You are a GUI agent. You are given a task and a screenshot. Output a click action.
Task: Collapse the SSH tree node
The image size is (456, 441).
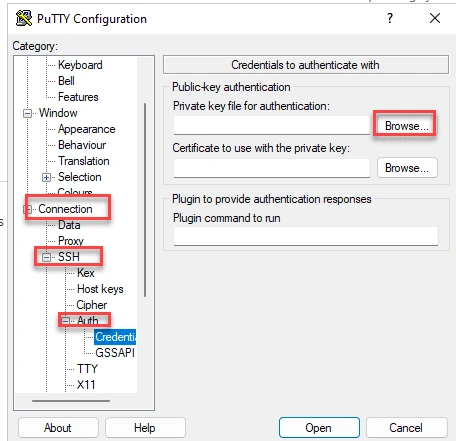(46, 257)
